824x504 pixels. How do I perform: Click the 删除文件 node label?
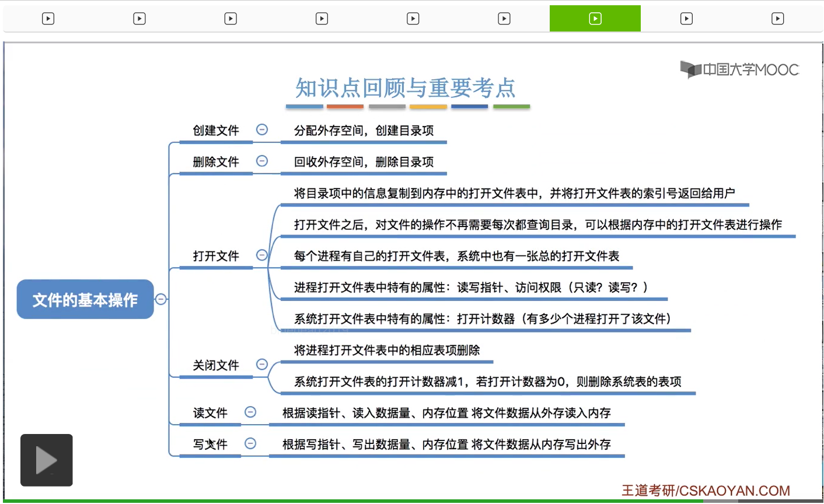216,162
